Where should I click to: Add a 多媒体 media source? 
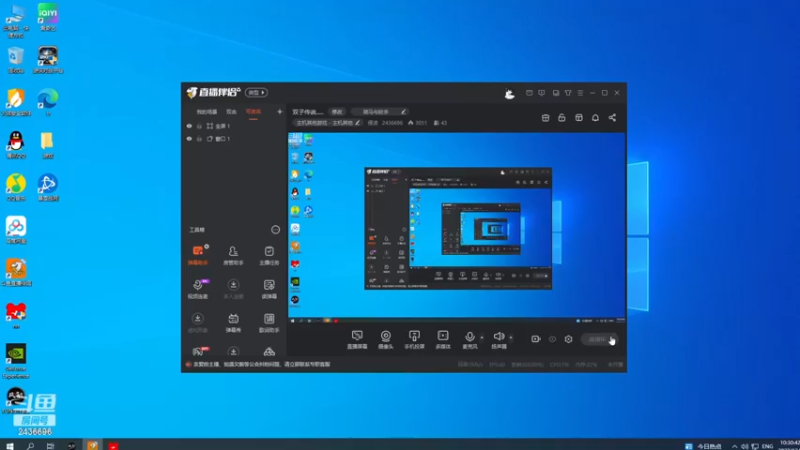[x=443, y=339]
